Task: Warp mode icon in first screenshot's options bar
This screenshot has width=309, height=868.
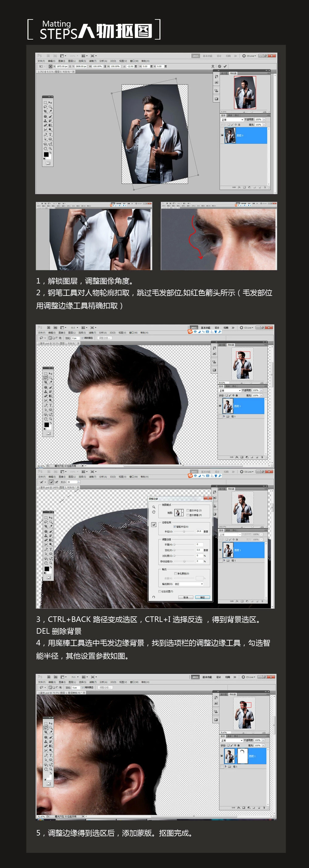Action: click(213, 66)
